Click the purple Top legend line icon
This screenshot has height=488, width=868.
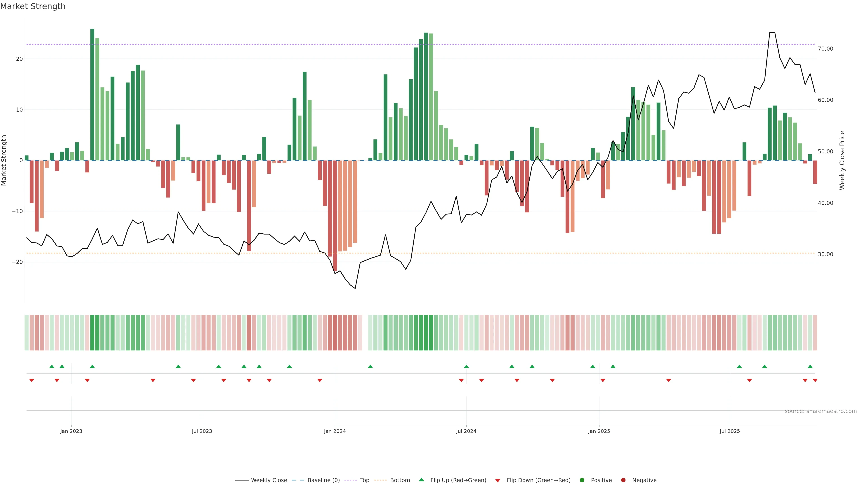click(350, 480)
